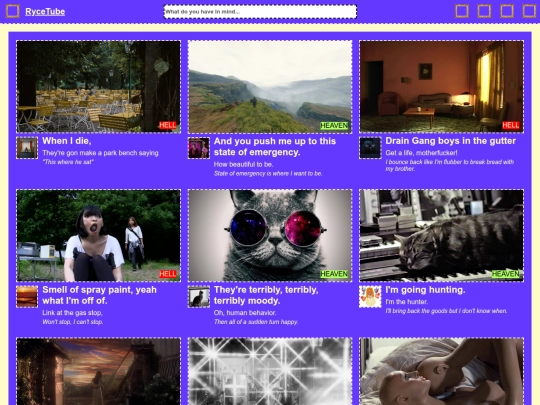Click HEAVEN badge on galaxy glasses cat thumbnail
Screen dimensions: 540x405
334,274
